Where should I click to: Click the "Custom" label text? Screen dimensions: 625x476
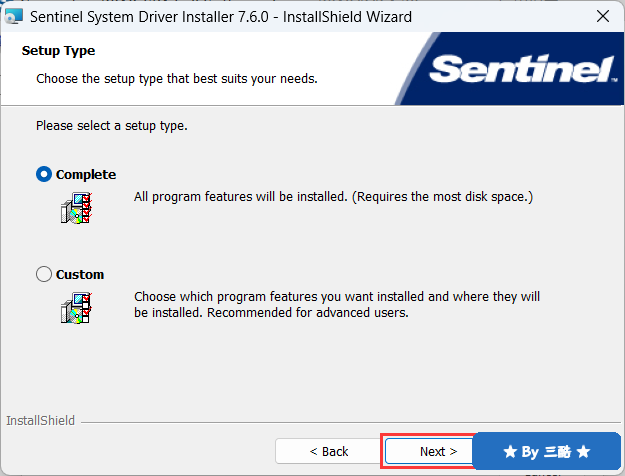click(x=80, y=275)
